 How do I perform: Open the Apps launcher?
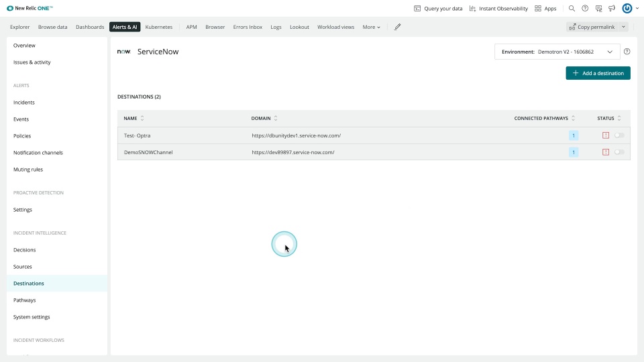(545, 8)
